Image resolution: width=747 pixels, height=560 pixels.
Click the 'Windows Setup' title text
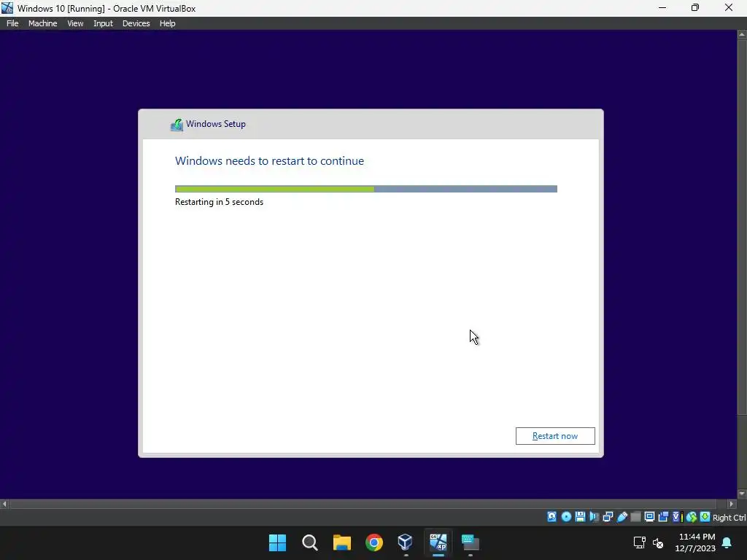tap(216, 124)
